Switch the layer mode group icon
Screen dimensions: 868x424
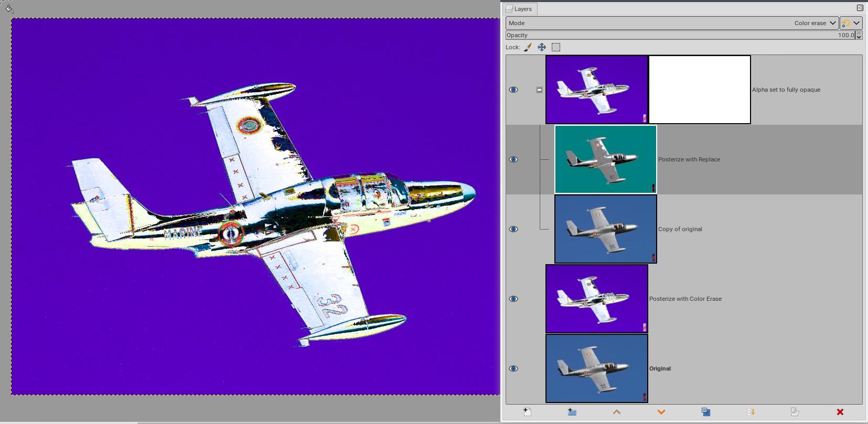point(845,23)
